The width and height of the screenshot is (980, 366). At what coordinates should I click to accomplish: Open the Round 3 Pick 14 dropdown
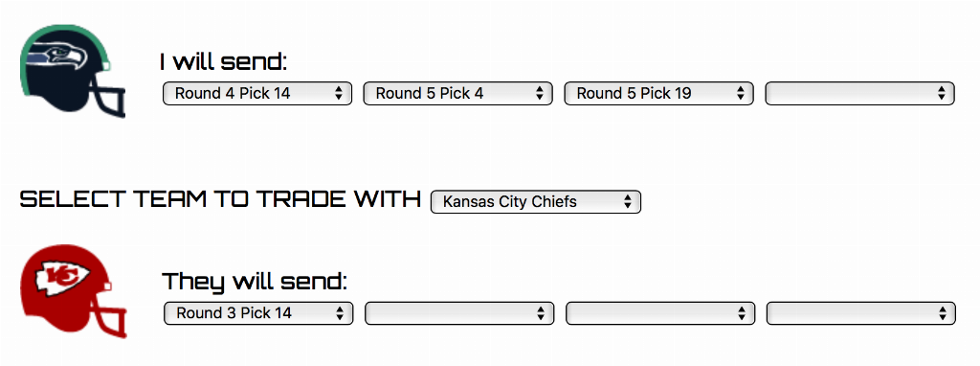click(x=258, y=312)
